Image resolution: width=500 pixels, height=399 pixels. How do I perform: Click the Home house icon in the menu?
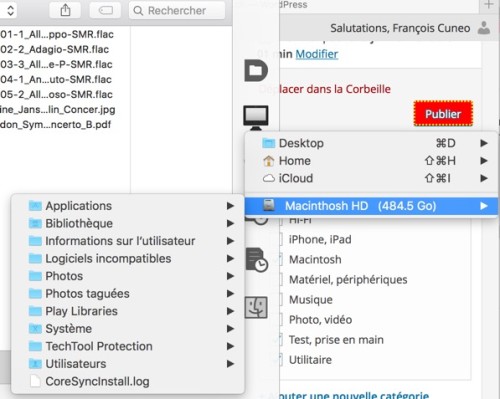(x=268, y=161)
